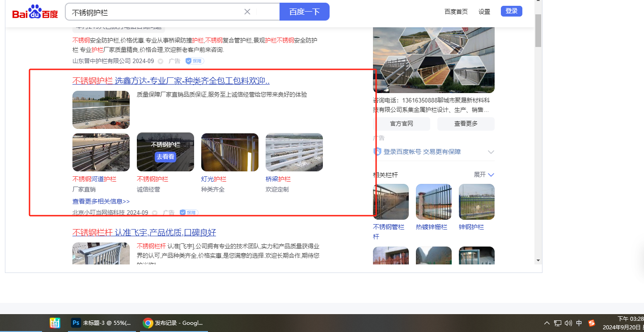
Task: Click the volume speaker tray icon
Action: [x=568, y=323]
